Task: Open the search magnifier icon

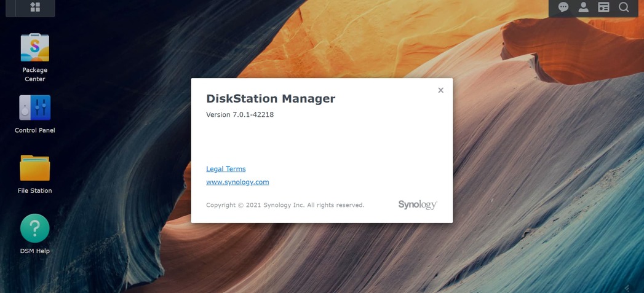Action: pyautogui.click(x=624, y=7)
